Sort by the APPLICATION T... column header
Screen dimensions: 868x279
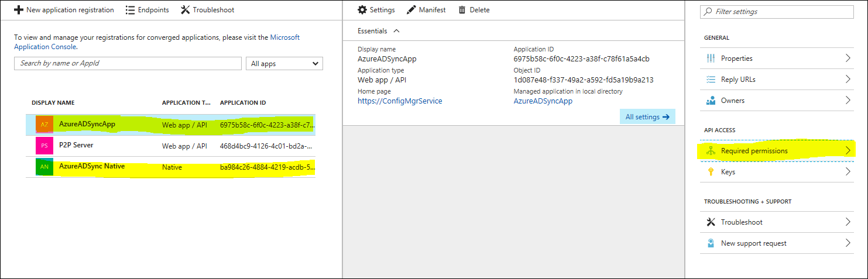186,103
